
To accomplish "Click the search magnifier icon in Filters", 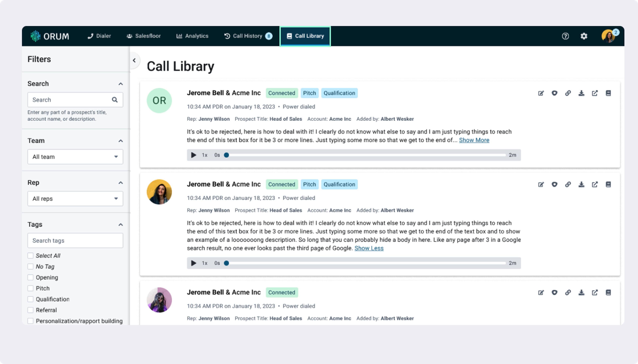I will [115, 100].
